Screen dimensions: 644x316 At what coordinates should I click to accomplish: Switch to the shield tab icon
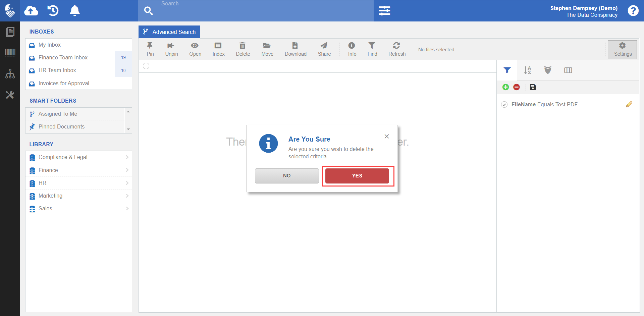(x=548, y=70)
